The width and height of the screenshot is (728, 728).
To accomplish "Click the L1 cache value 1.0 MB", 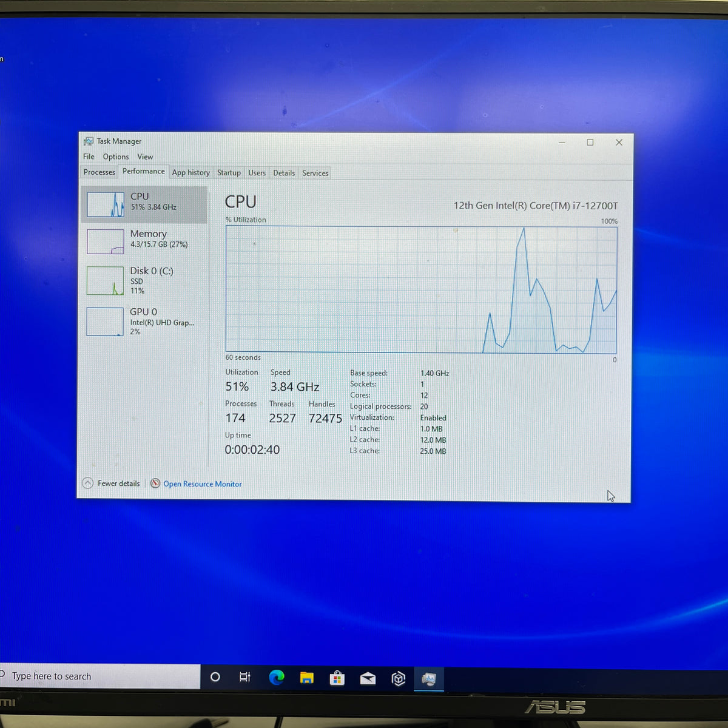I will click(431, 429).
